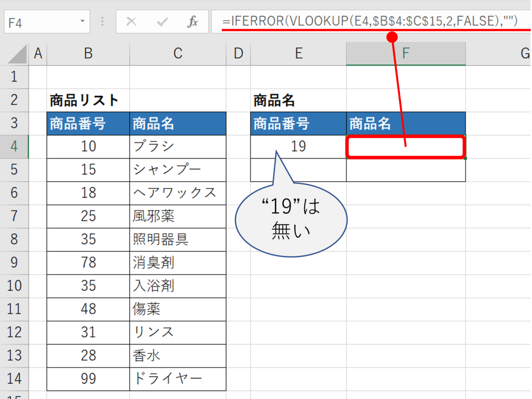Select row 12 header
Viewport: 532px width, 399px height.
tap(14, 332)
